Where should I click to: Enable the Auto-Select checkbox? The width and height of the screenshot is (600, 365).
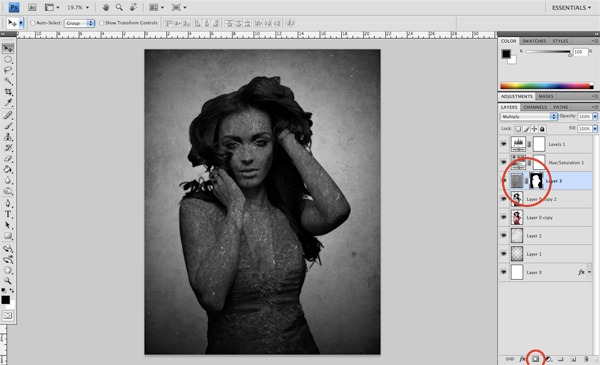pyautogui.click(x=33, y=23)
